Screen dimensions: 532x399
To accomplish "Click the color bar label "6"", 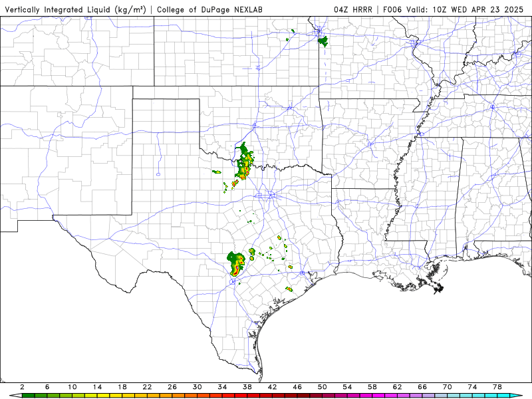I will [x=47, y=387].
